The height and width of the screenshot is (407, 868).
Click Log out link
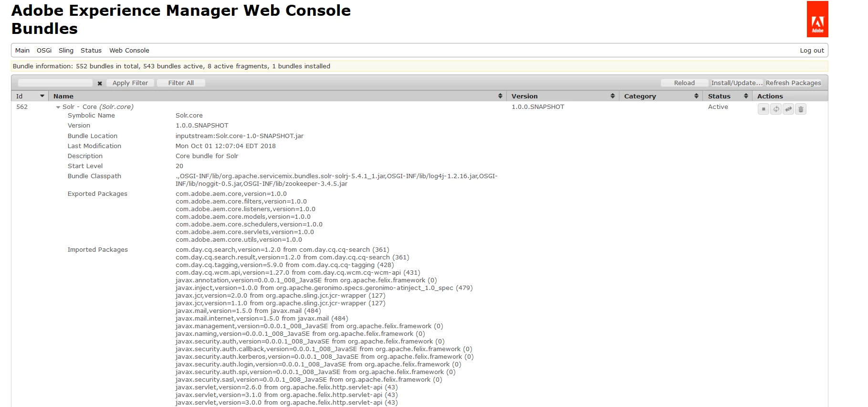click(812, 50)
